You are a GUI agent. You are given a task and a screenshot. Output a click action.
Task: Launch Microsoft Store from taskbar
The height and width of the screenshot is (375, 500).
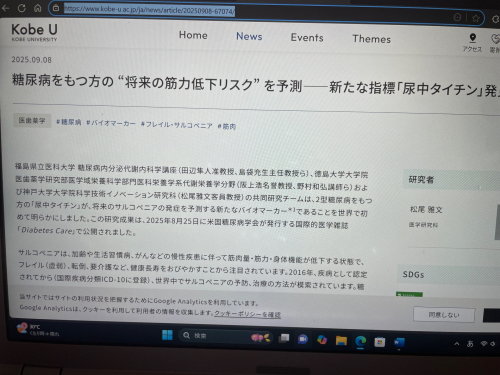379,342
